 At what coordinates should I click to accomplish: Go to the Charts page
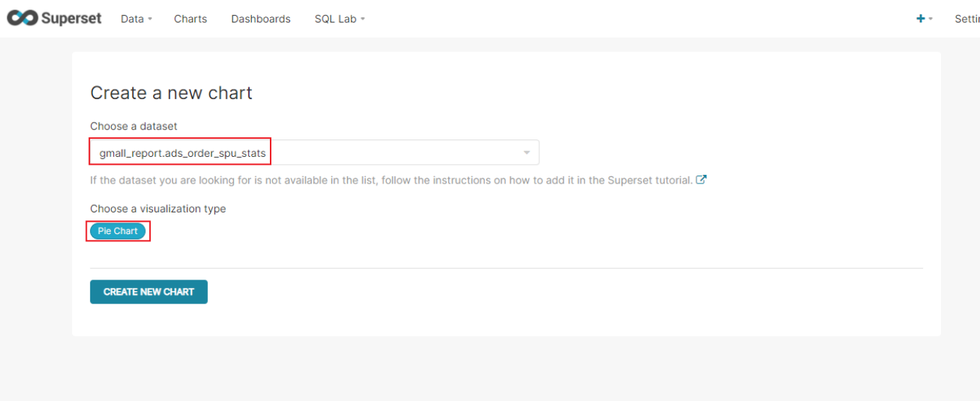[x=191, y=19]
